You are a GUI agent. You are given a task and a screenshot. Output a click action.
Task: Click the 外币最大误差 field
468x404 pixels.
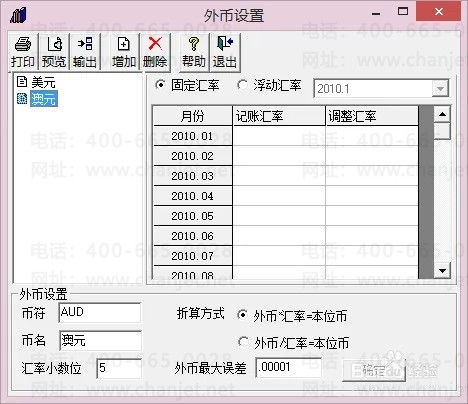coord(288,368)
